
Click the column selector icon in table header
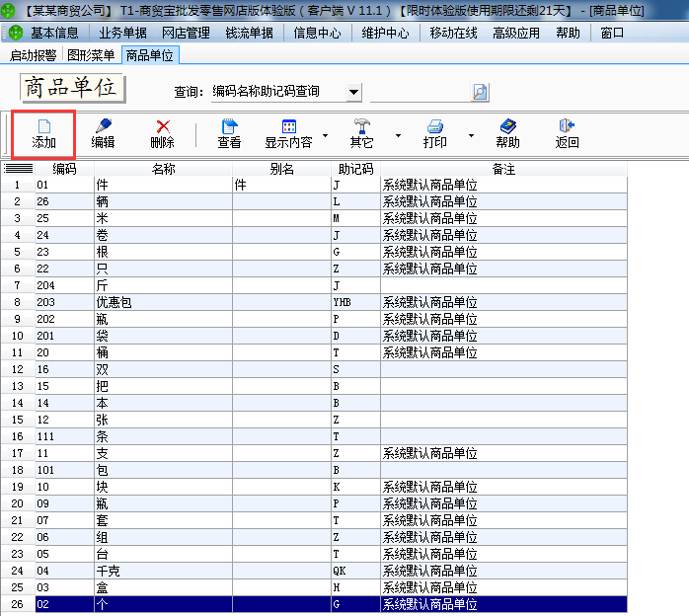[x=18, y=169]
